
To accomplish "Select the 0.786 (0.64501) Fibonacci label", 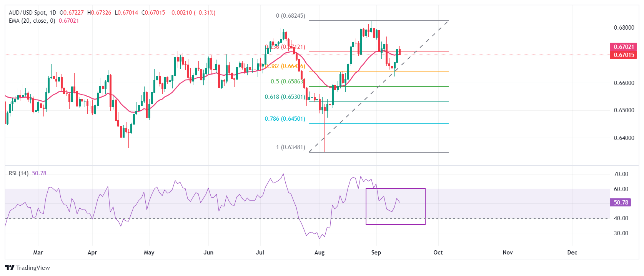I will click(x=285, y=119).
